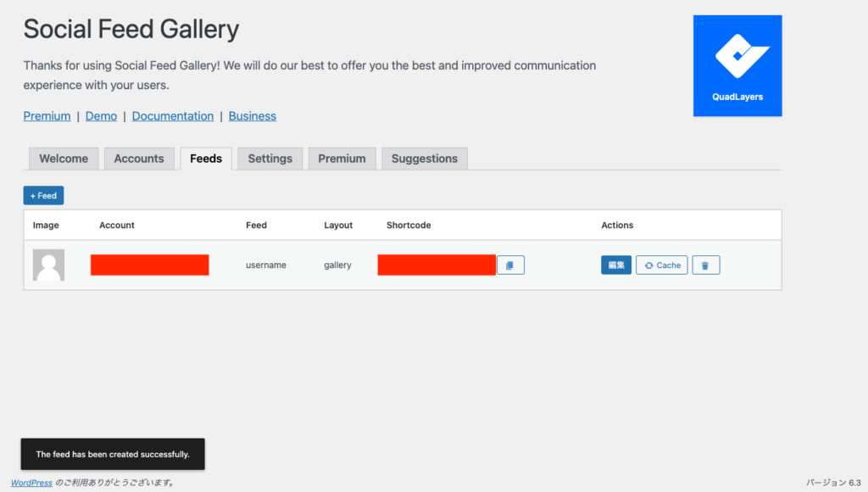Open the Demo link

(101, 116)
